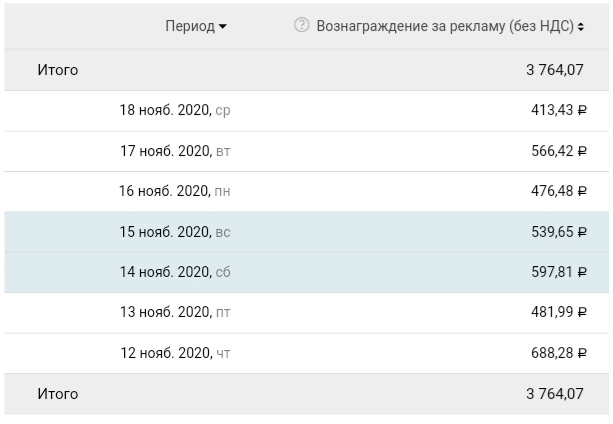Viewport: 613px width, 424px height.
Task: Click the 597,81 ₽ amount
Action: (x=558, y=272)
